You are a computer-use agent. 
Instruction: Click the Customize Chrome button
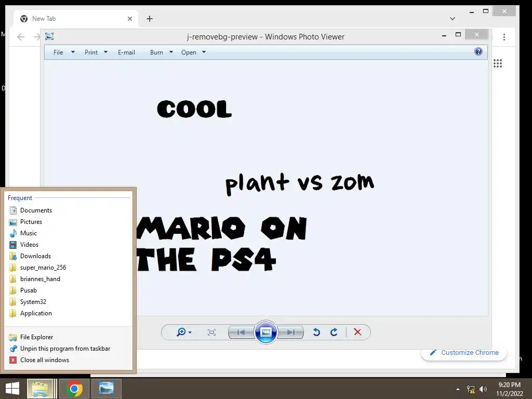[x=464, y=353]
